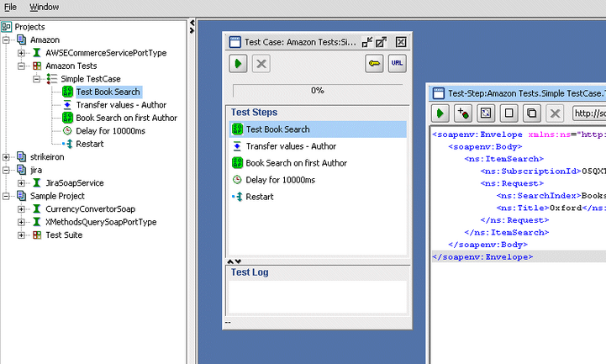Image resolution: width=606 pixels, height=364 pixels.
Task: Click the soapenv:Envelope closing tag line
Action: [519, 256]
